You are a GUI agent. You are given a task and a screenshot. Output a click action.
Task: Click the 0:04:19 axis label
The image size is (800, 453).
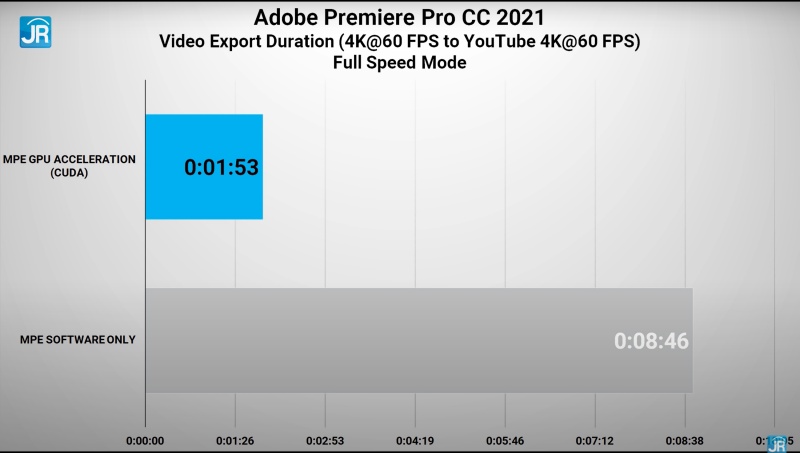415,440
